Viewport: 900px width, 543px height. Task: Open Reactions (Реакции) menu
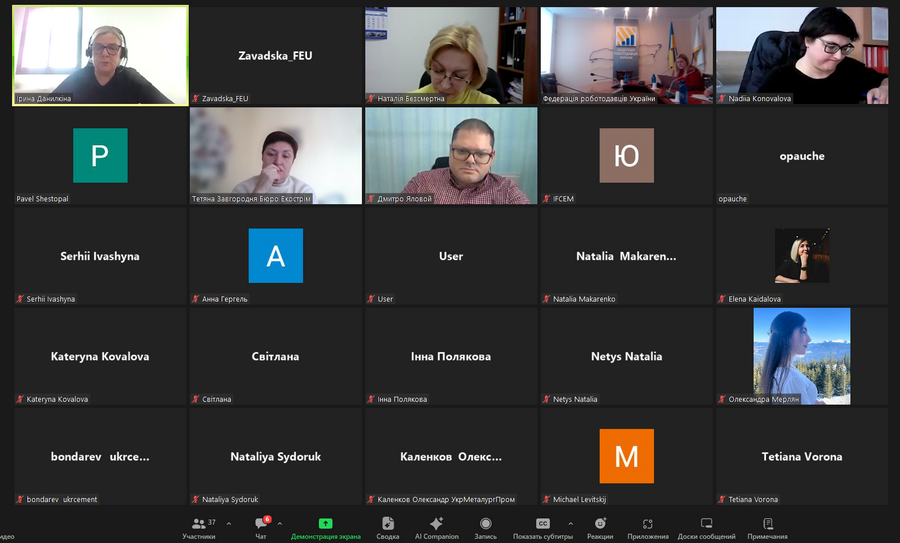[x=600, y=527]
